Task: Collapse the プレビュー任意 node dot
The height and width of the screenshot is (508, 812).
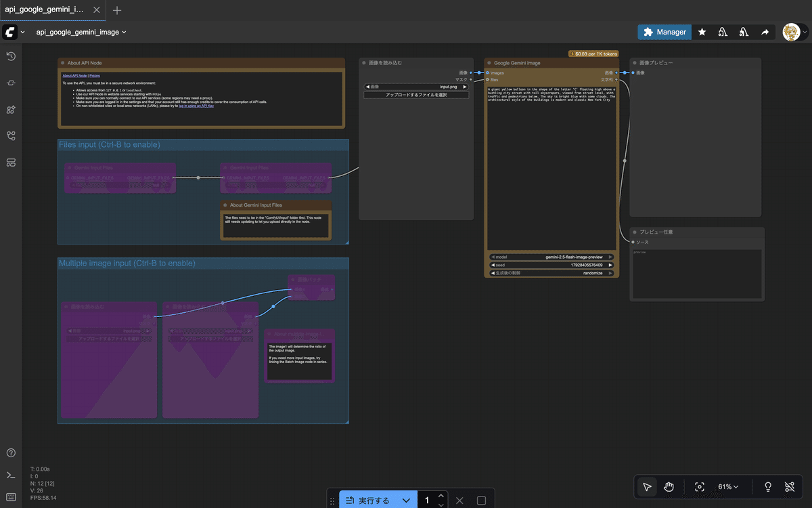Action: pos(635,232)
